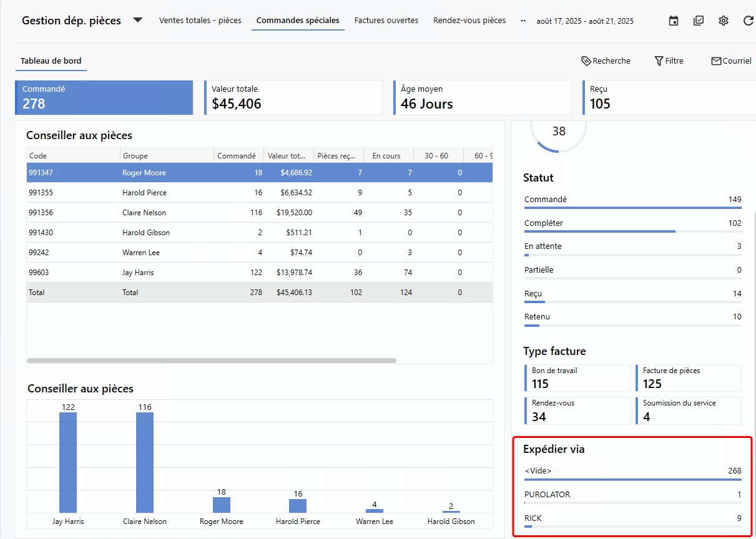
Task: Select the Bon de travail 115 tile
Action: tap(577, 377)
